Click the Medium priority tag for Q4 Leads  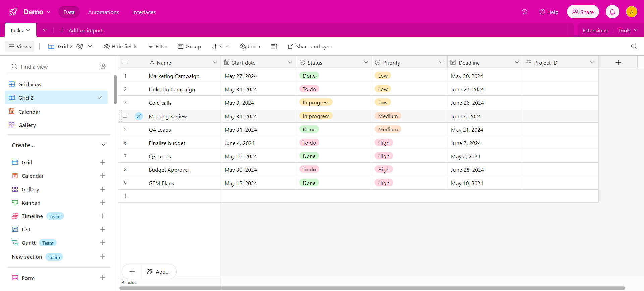[x=388, y=129]
